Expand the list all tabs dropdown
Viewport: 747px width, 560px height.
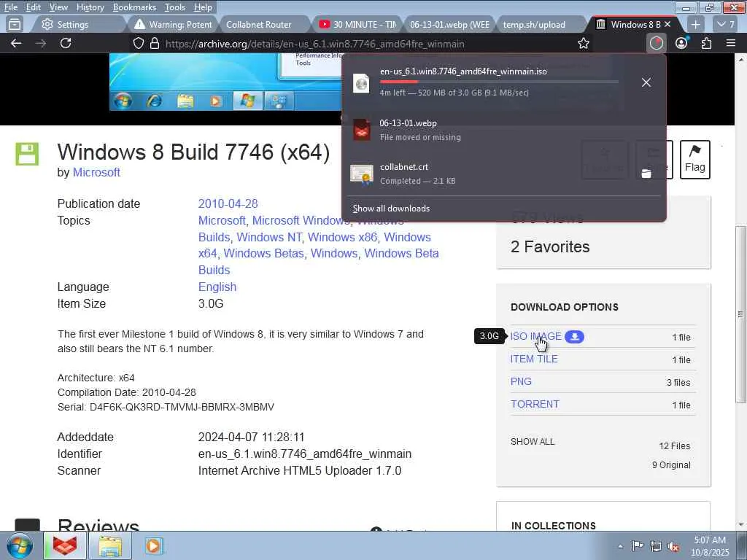pos(727,24)
